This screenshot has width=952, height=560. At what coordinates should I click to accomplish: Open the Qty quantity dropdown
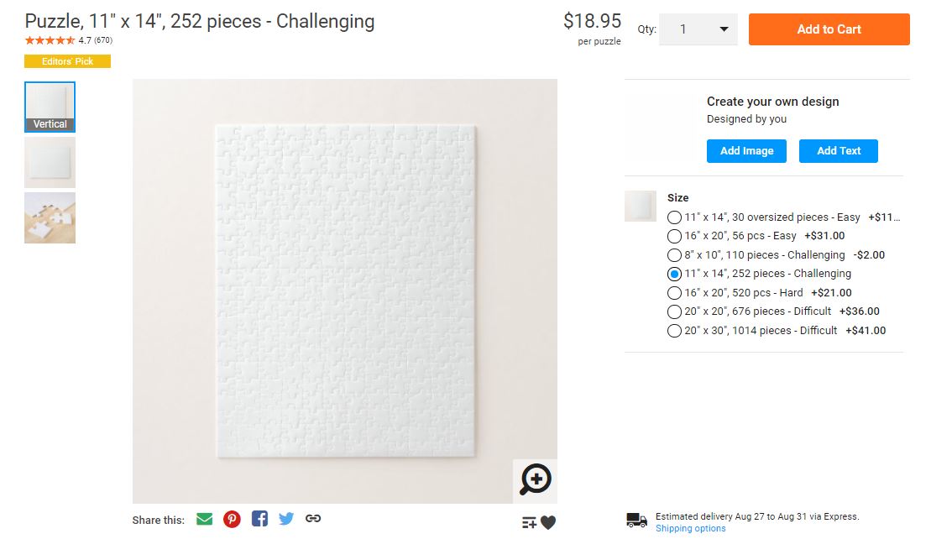coord(698,29)
